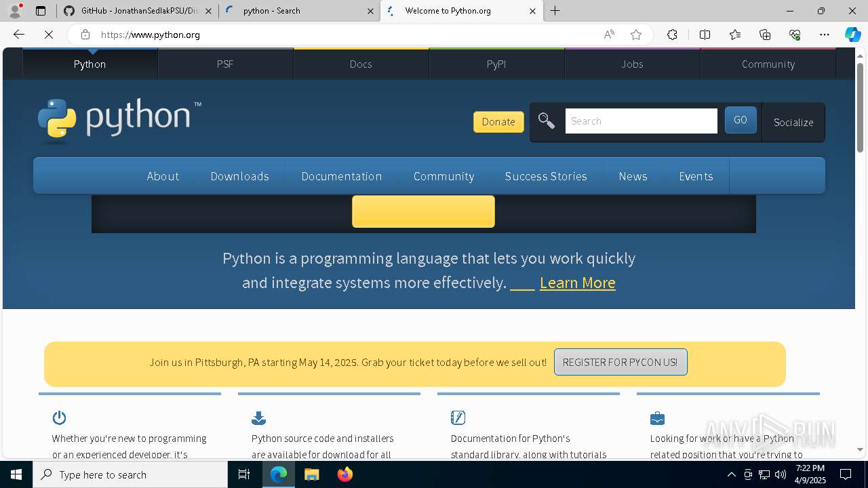868x488 pixels.
Task: Select the PSF top navigation tab
Action: click(x=225, y=64)
